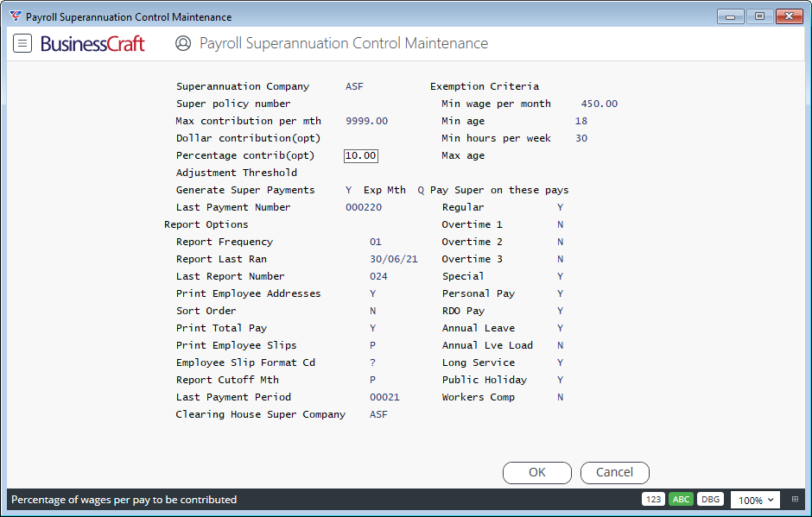Close the Payroll Superannuation window
This screenshot has width=812, height=517.
point(790,16)
